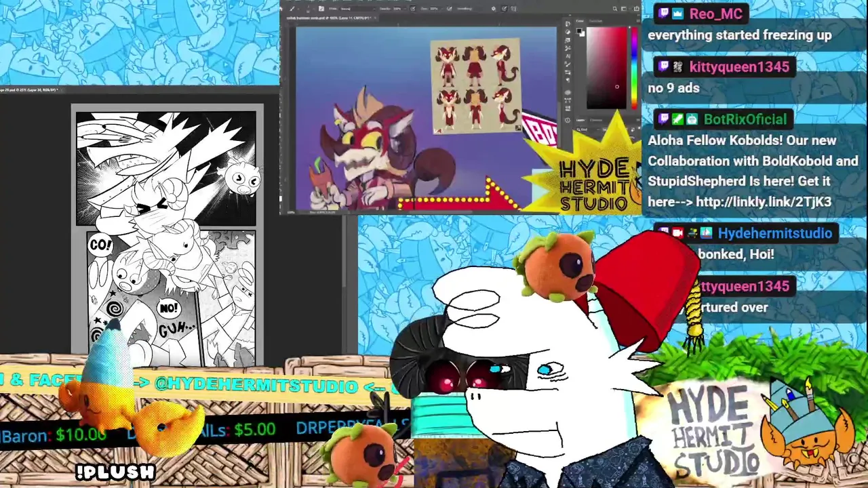Image resolution: width=868 pixels, height=488 pixels.
Task: Click the '!PLUSH' command label
Action: click(x=116, y=472)
